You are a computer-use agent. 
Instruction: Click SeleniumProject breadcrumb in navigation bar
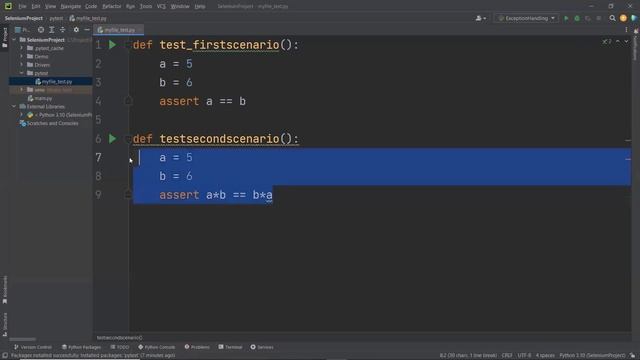click(24, 18)
